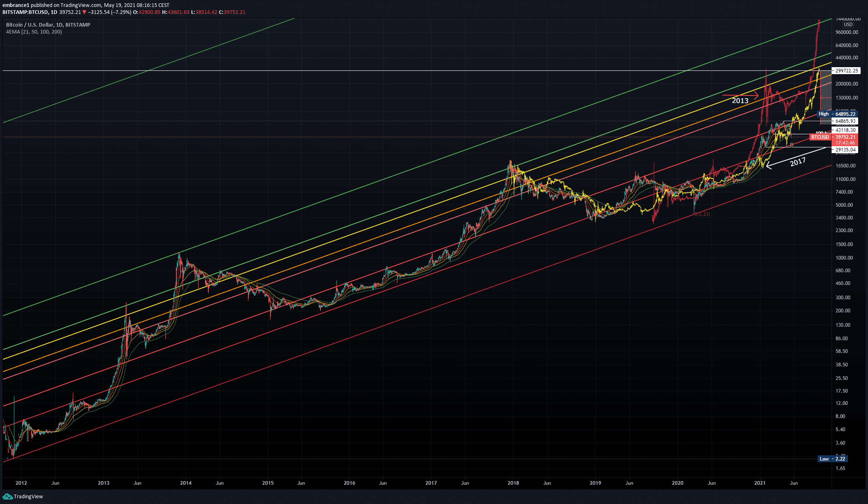Image resolution: width=868 pixels, height=504 pixels.
Task: Click the TradingView wordmark at bottom left
Action: click(28, 497)
